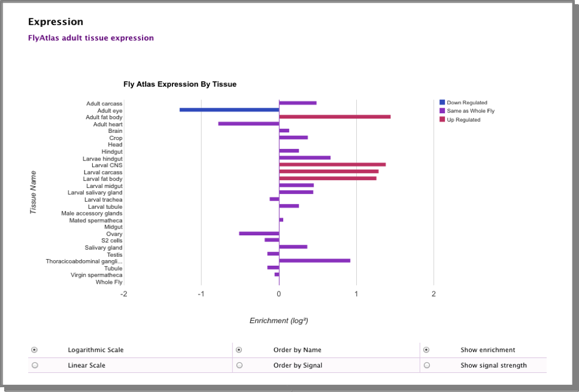This screenshot has width=579, height=392.
Task: Click the S2 cells bar
Action: pos(272,240)
